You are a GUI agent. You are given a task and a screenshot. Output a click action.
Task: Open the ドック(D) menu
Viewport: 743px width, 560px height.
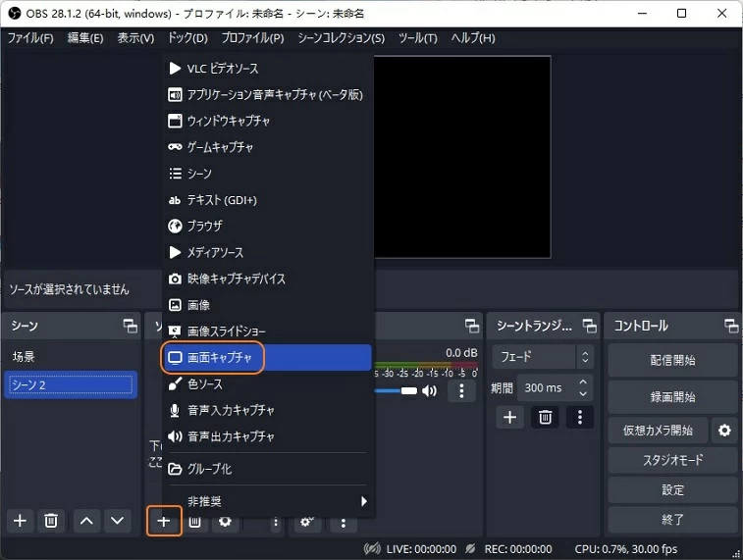point(187,38)
